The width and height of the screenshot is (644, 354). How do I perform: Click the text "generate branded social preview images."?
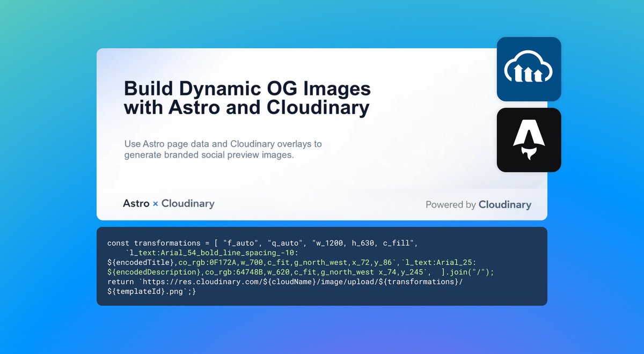(x=209, y=155)
